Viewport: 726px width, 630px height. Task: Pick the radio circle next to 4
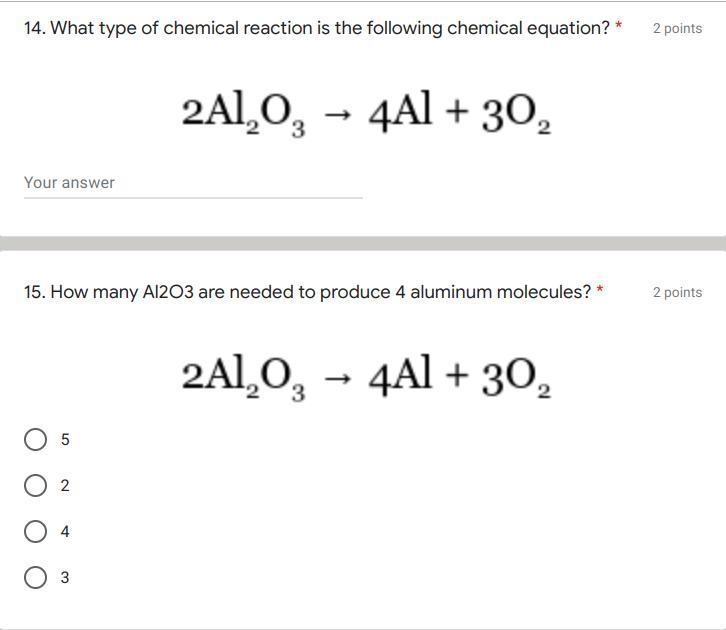35,532
